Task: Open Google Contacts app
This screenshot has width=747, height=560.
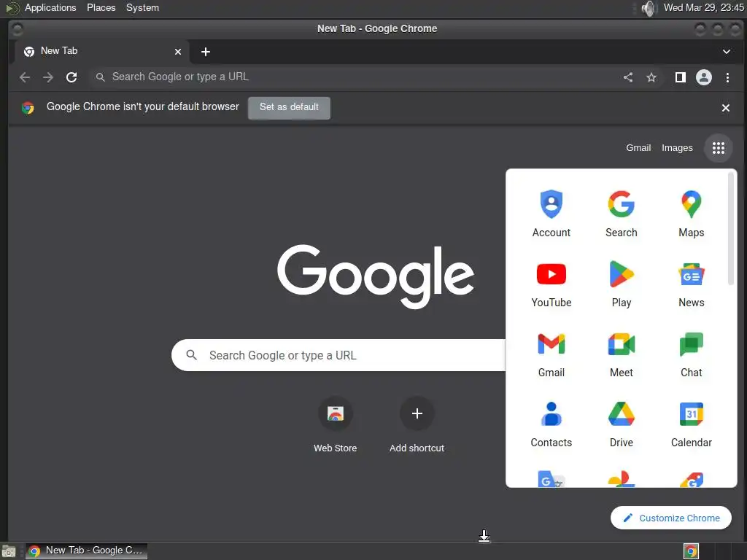Action: (x=551, y=424)
